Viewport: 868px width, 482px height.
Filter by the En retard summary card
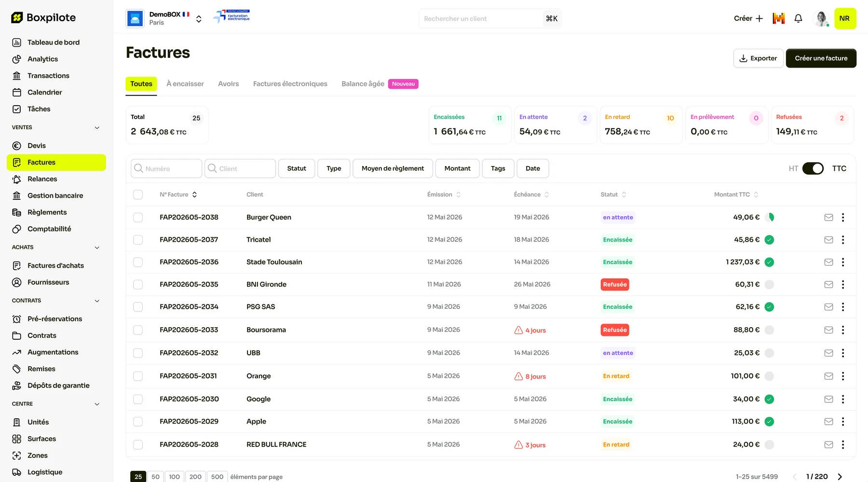pos(640,125)
